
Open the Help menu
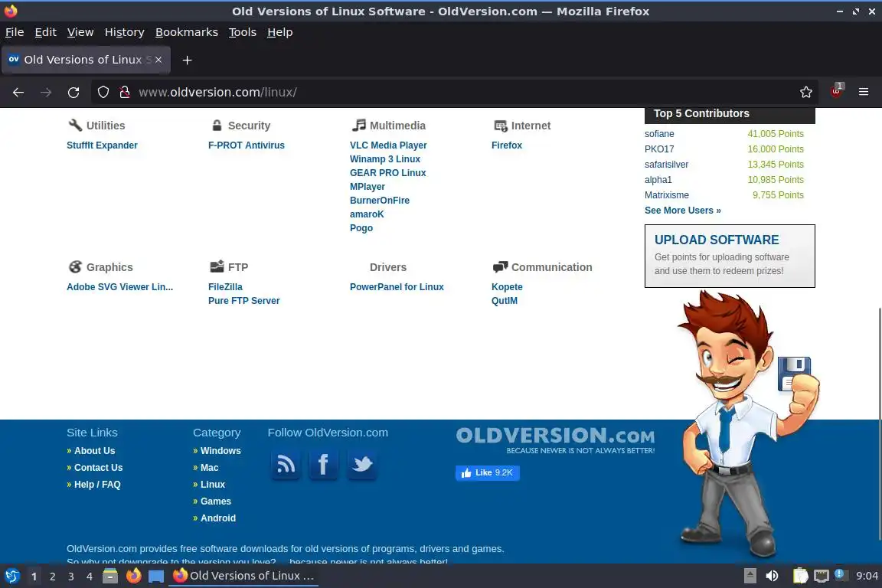[x=279, y=32]
